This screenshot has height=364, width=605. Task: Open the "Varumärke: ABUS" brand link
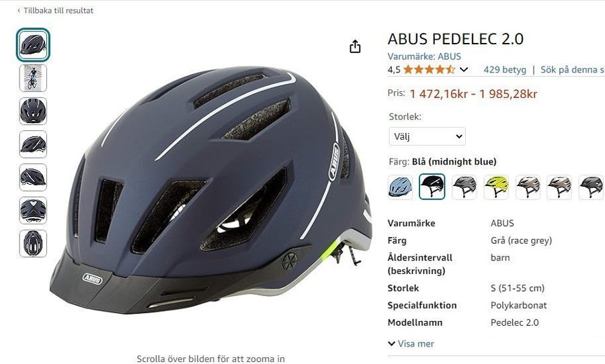coord(424,56)
